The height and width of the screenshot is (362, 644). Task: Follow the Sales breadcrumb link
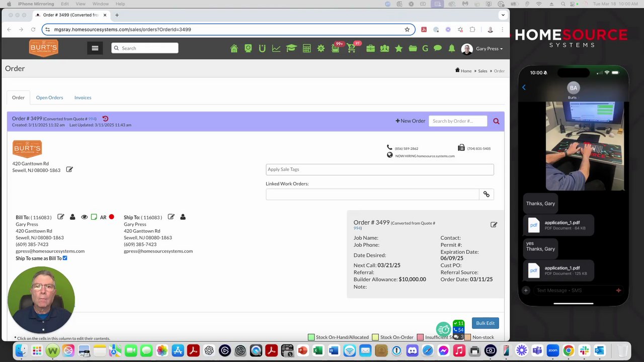482,71
